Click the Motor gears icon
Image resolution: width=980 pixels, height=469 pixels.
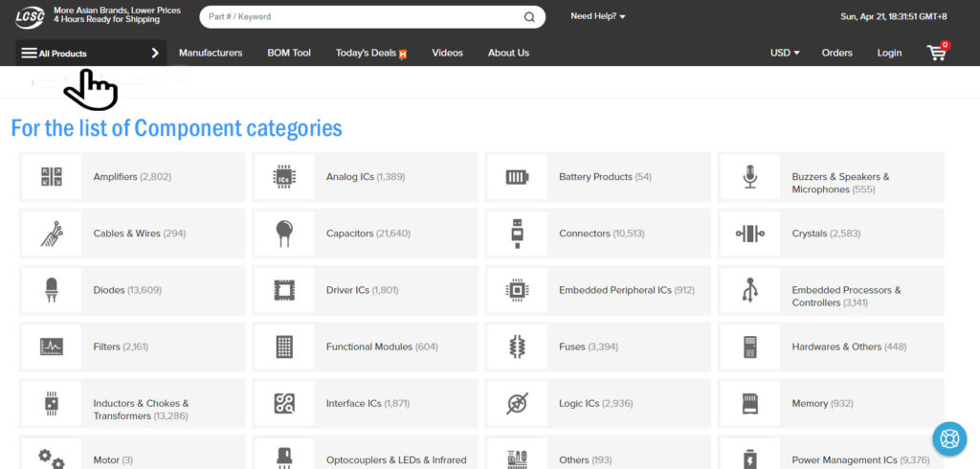(x=52, y=459)
